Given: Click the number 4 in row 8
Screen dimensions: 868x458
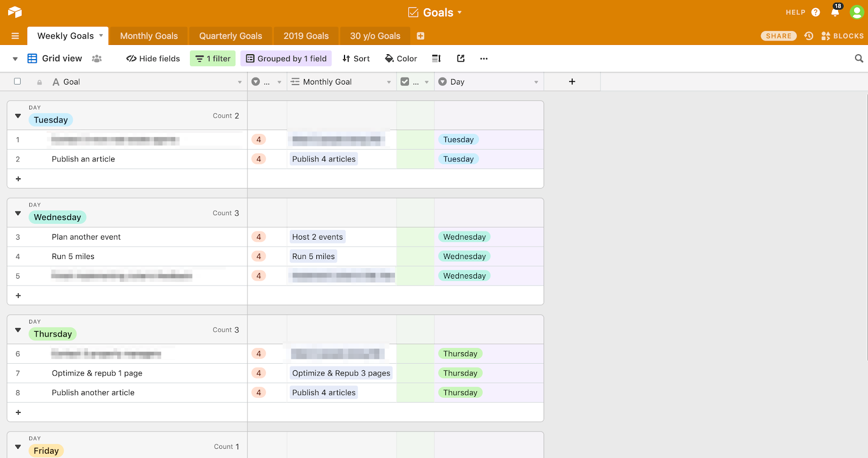Looking at the screenshot, I should 259,392.
